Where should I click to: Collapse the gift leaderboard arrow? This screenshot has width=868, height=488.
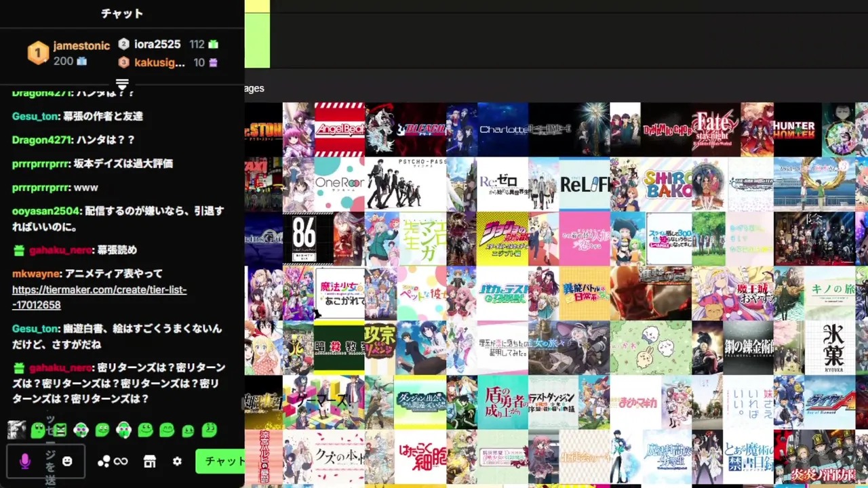click(122, 85)
